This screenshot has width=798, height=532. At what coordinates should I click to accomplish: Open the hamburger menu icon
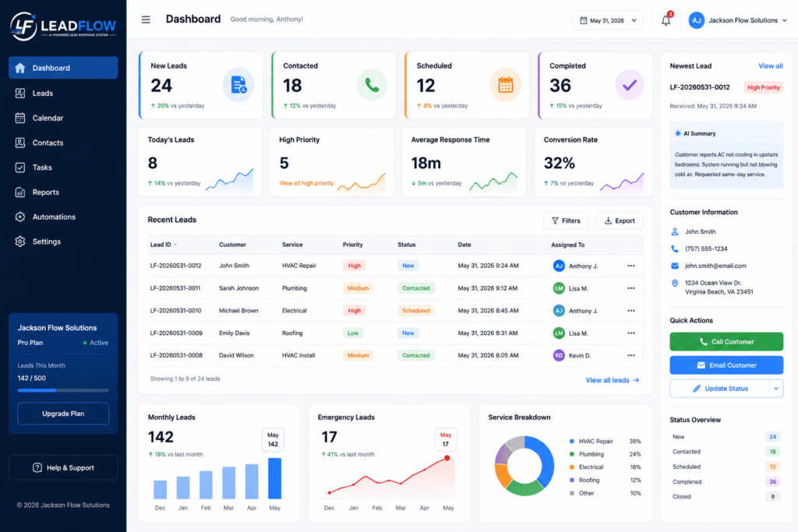(146, 19)
